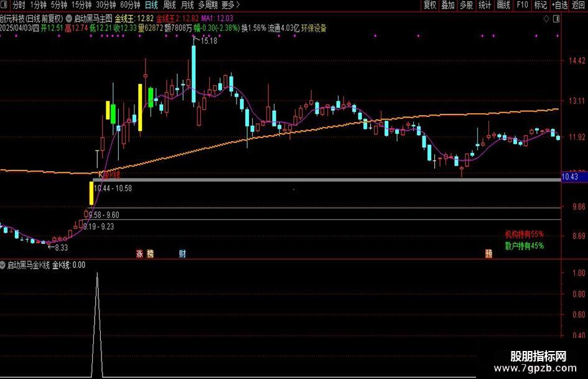Click the diamond icon in chart header
The image size is (588, 379).
pos(546,19)
